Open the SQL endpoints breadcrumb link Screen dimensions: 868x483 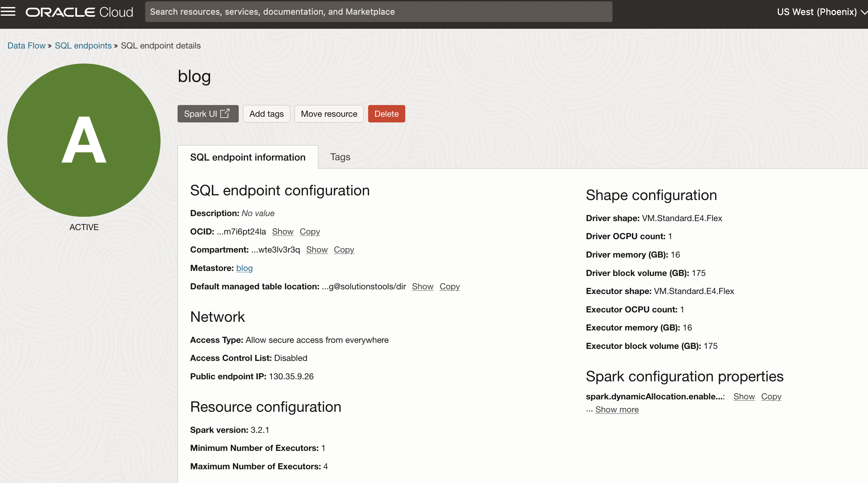pyautogui.click(x=83, y=45)
